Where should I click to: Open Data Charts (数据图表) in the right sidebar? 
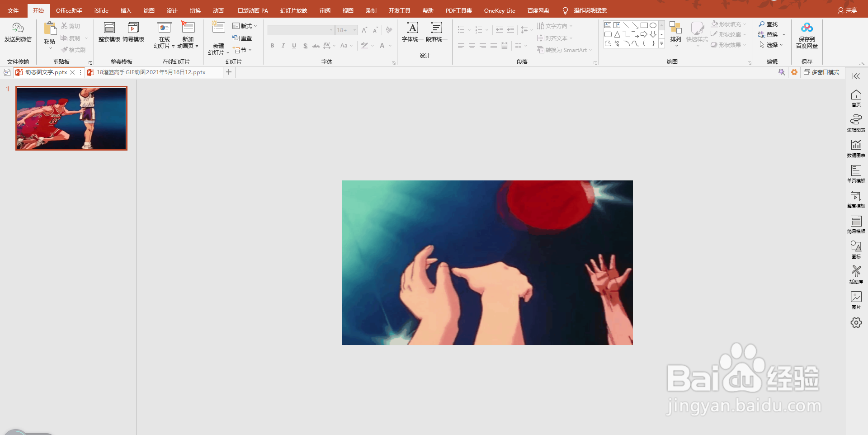[x=856, y=148]
